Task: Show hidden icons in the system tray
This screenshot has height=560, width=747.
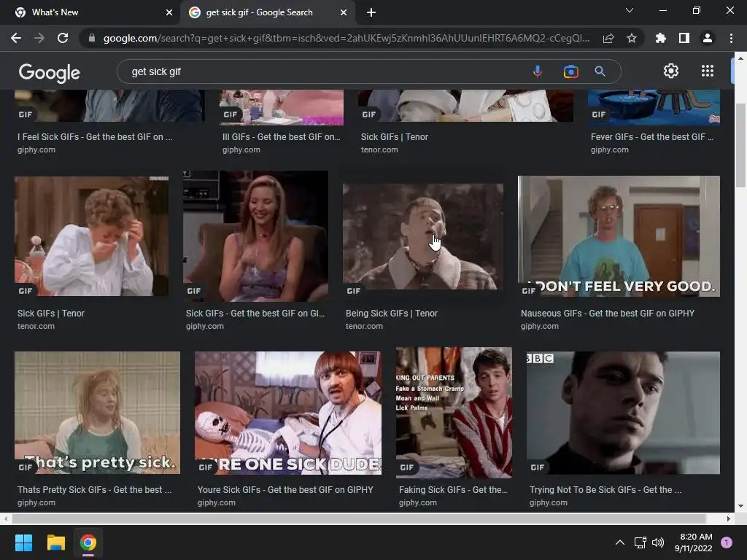Action: [x=620, y=542]
